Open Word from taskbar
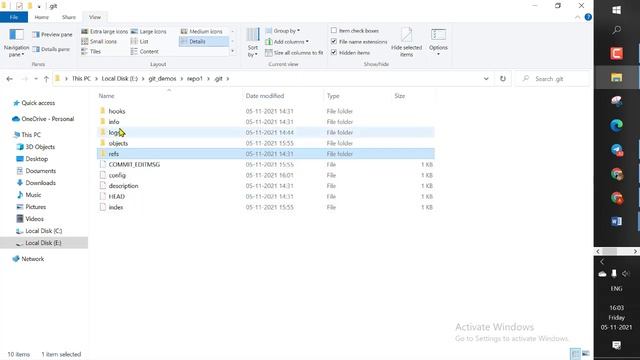 [x=616, y=221]
